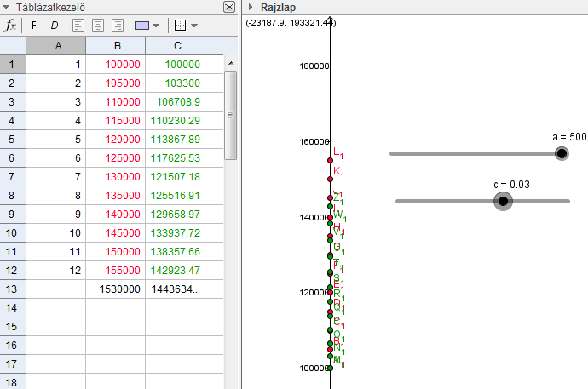Screen dimensions: 588x389
Task: Select column C header
Action: click(x=175, y=46)
